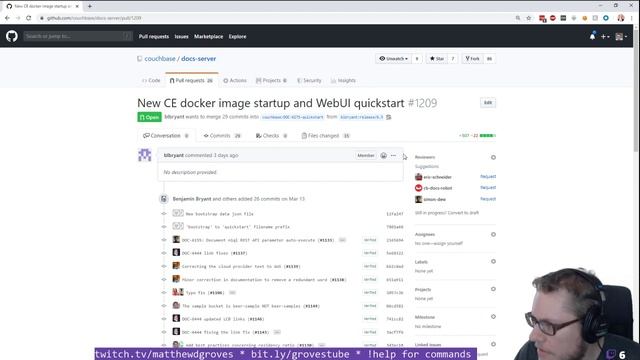Click Verified badge on 'DOC-4444 updated LCB links' commit
Viewport: 640px width, 360px height.
370,319
